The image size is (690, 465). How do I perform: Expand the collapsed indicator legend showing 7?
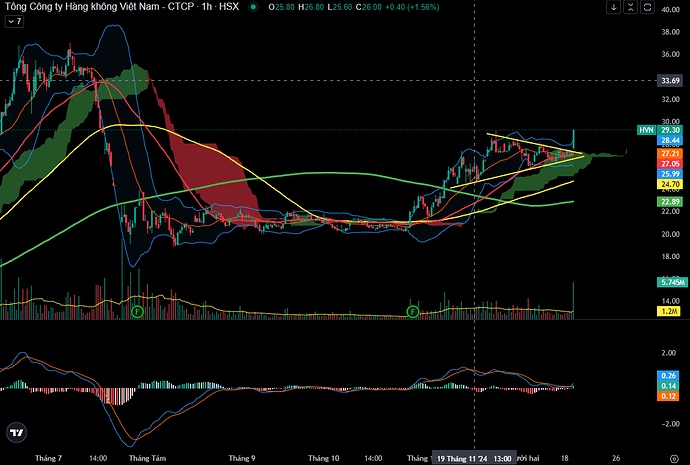click(x=14, y=21)
